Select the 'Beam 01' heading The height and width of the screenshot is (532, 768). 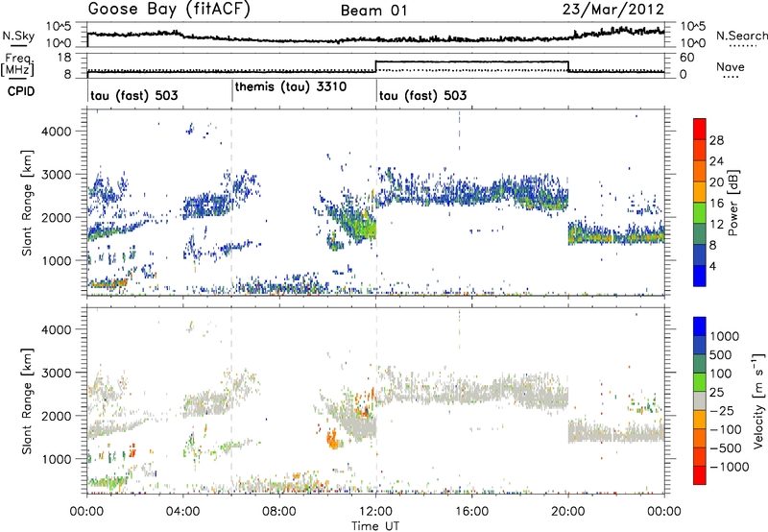[x=374, y=11]
